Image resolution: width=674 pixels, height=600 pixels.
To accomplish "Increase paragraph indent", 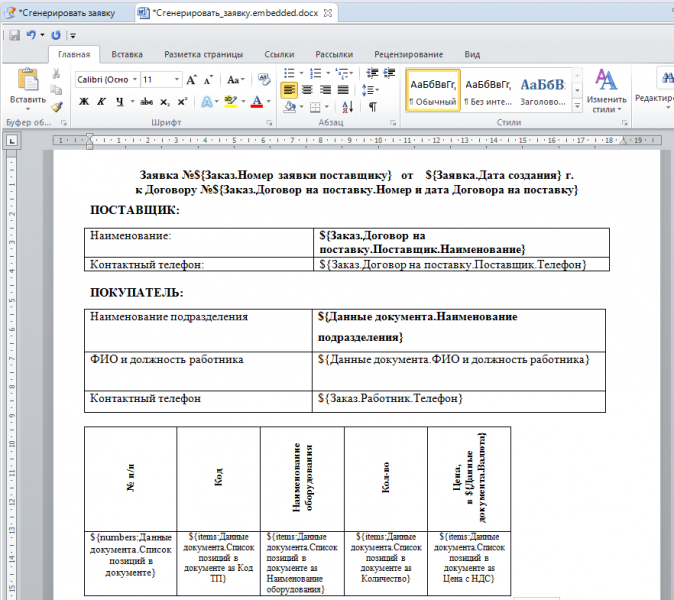I will pos(389,73).
